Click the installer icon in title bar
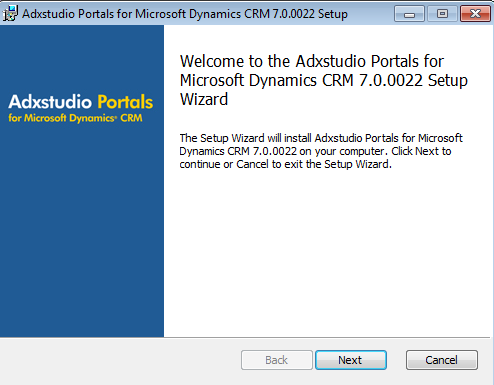This screenshot has height=385, width=494. coord(10,13)
